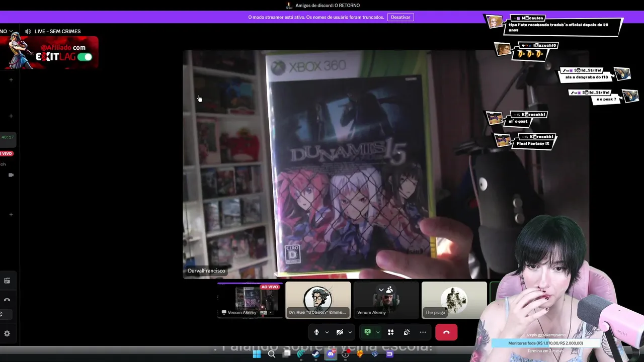Viewport: 644px width, 362px height.
Task: Click speaker icon beside LIVE - SEM CRIMES
Action: [28, 31]
